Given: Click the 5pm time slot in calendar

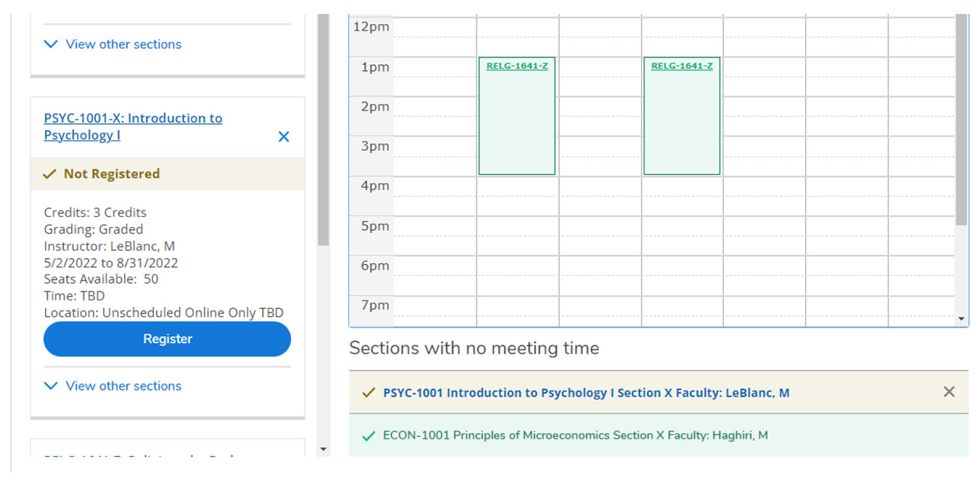Looking at the screenshot, I should click(x=375, y=226).
